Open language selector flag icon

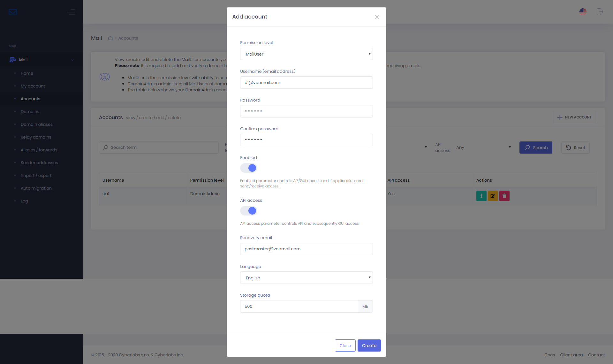tap(583, 12)
